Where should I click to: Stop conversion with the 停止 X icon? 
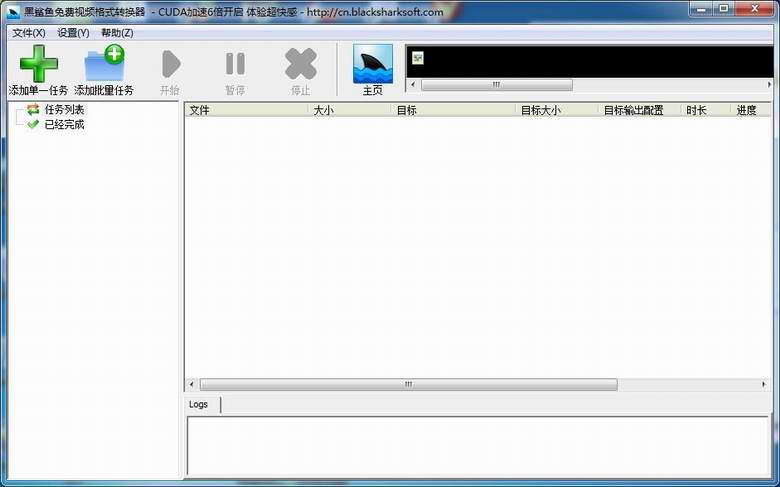[300, 64]
